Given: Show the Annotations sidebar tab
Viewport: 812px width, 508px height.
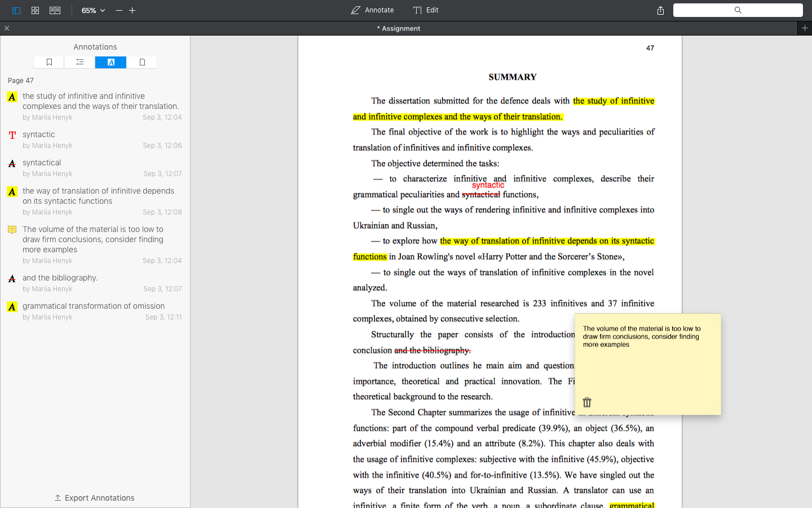Looking at the screenshot, I should tap(111, 62).
